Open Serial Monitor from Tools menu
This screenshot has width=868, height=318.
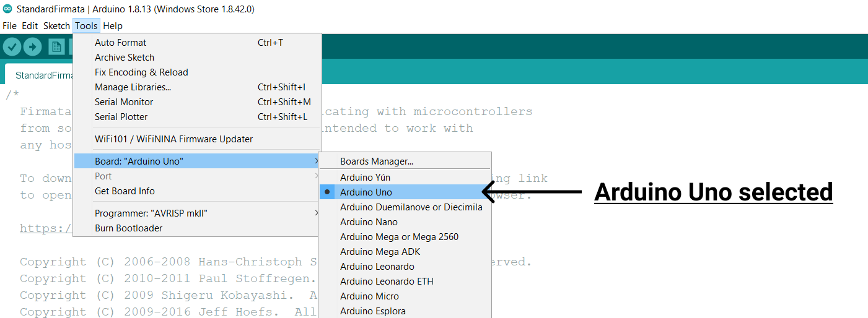tap(124, 102)
